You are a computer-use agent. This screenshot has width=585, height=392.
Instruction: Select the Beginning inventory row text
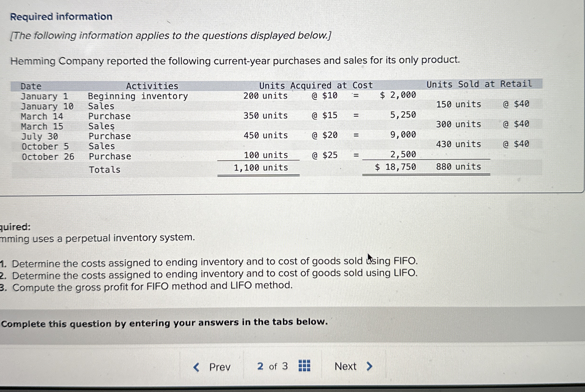tap(138, 96)
